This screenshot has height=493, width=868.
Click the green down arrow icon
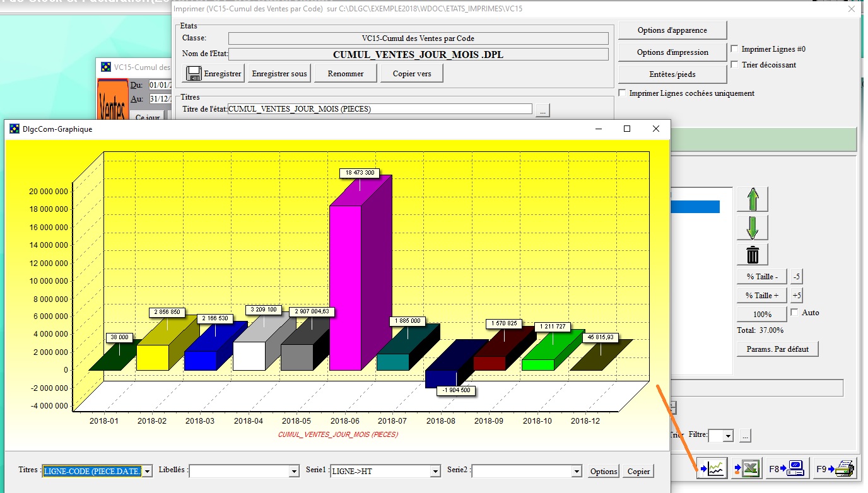[752, 228]
